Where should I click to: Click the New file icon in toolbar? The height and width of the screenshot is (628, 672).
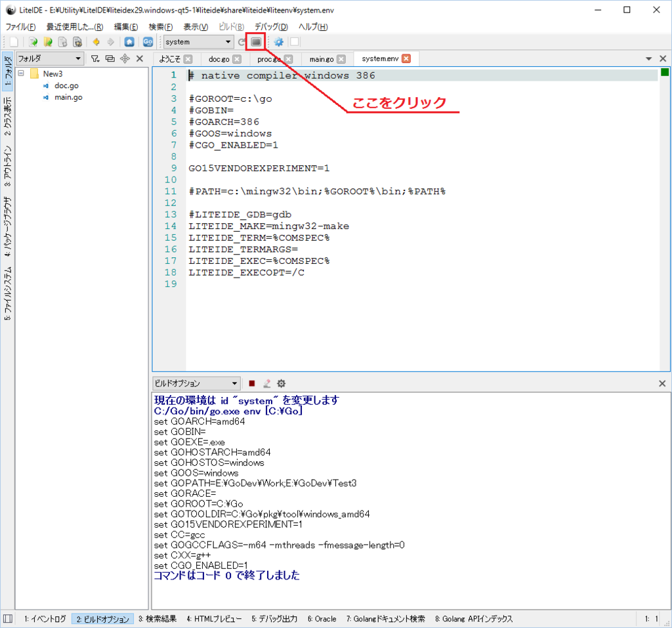[x=14, y=41]
